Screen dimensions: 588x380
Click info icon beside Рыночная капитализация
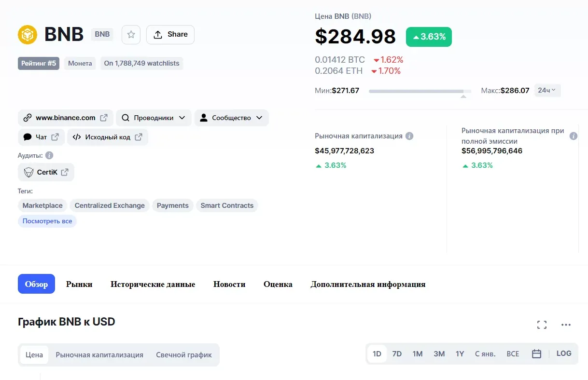click(x=409, y=136)
